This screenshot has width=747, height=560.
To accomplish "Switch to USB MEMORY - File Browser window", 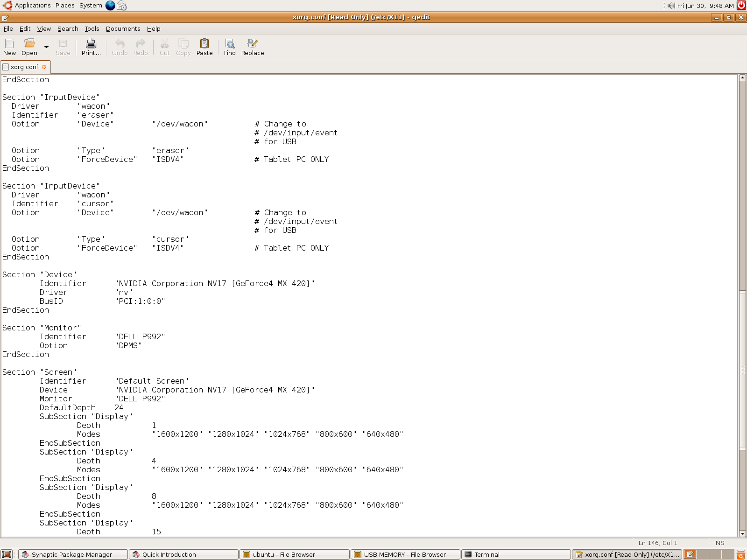I will [x=405, y=554].
